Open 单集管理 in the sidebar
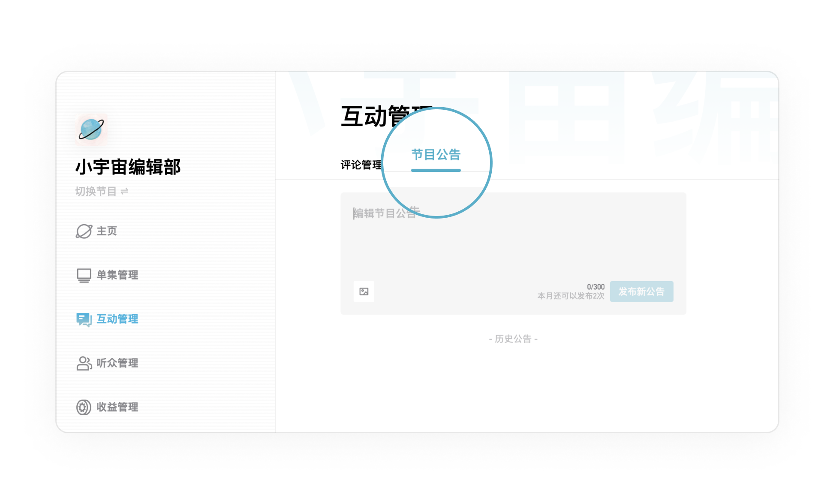The image size is (836, 504). pos(117,275)
